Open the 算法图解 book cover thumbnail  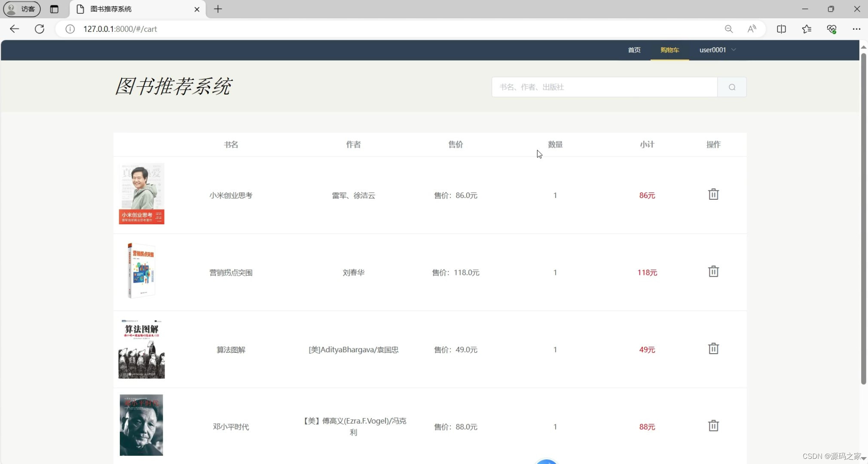pos(141,349)
